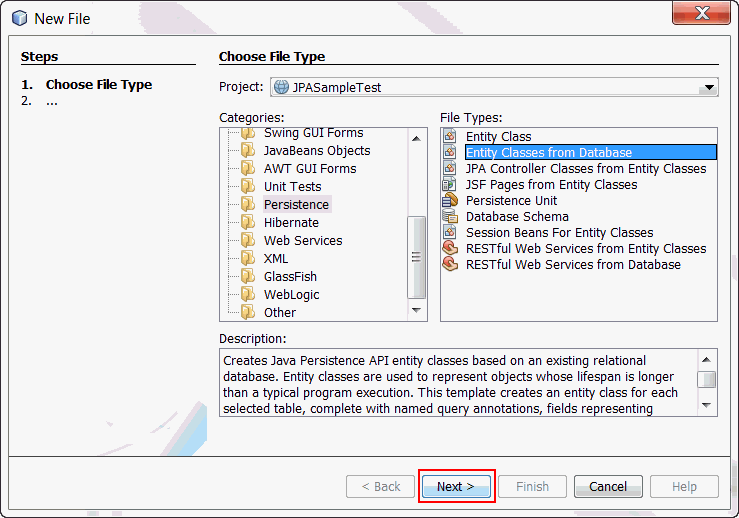This screenshot has width=739, height=518.
Task: Select the Unit Tests category
Action: coord(292,186)
